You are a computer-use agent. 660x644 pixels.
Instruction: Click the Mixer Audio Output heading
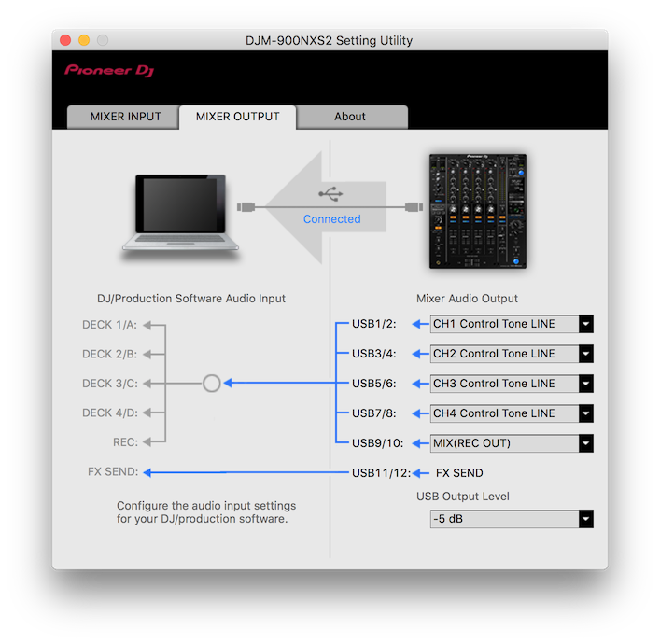pyautogui.click(x=467, y=299)
